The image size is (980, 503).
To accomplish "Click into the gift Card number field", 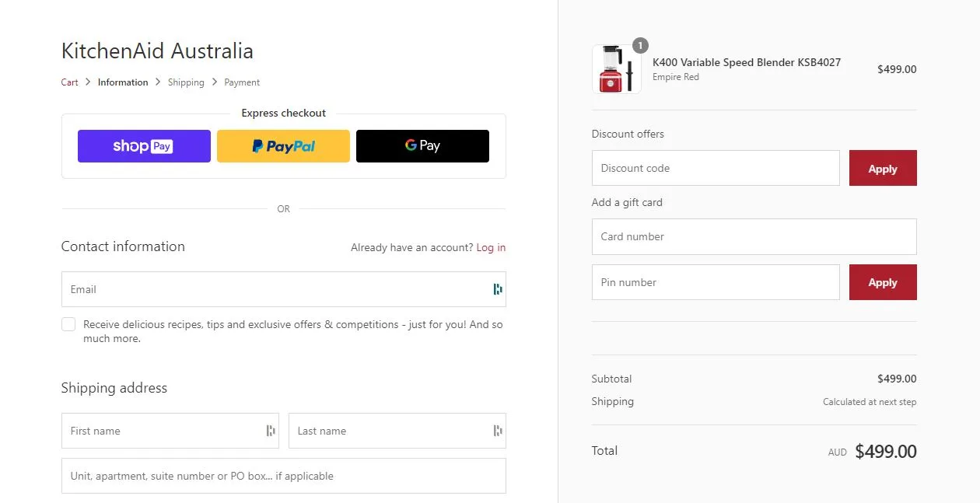I will coord(753,236).
